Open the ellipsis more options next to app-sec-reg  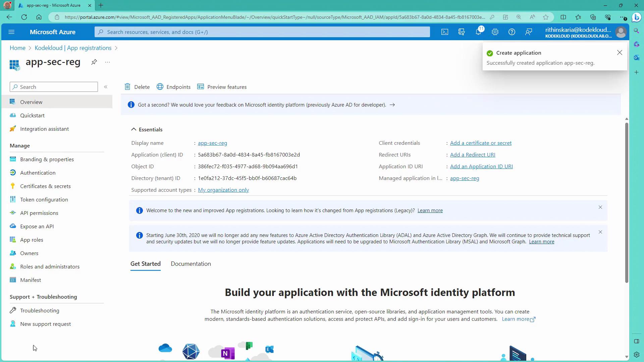click(107, 62)
